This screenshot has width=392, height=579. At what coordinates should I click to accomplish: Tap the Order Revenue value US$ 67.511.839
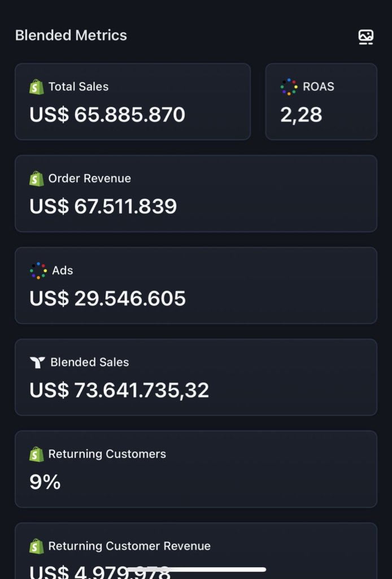click(x=103, y=206)
